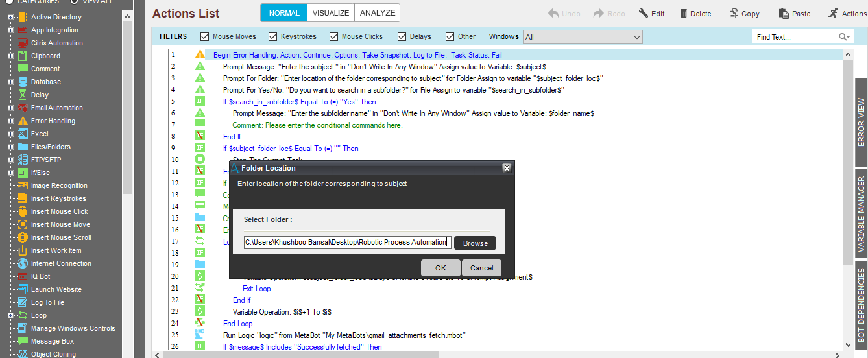The image size is (868, 358).
Task: Click Browse in Folder Location dialog
Action: (475, 243)
